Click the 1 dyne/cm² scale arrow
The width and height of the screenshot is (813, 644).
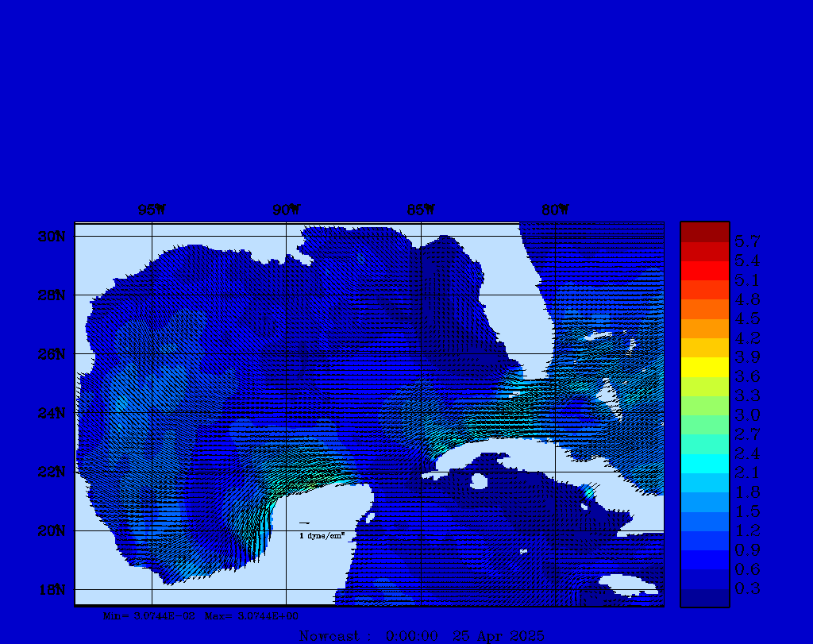tap(304, 523)
